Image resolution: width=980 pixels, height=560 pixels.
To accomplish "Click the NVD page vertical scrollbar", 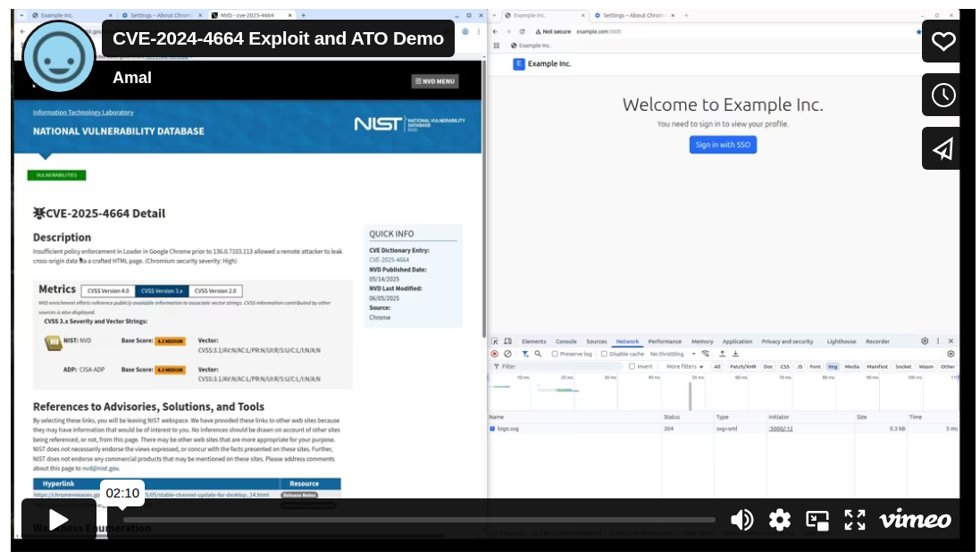I will pyautogui.click(x=484, y=199).
